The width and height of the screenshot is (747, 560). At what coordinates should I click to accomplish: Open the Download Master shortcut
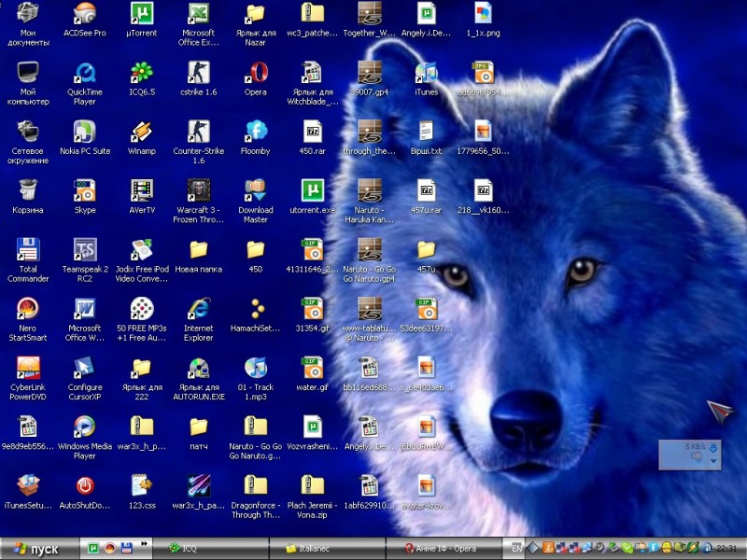coord(255,191)
